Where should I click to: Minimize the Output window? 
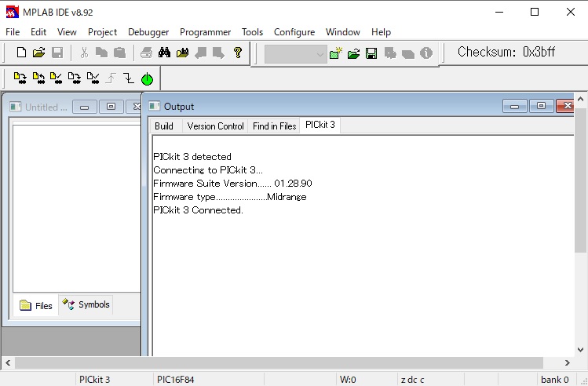pyautogui.click(x=514, y=107)
